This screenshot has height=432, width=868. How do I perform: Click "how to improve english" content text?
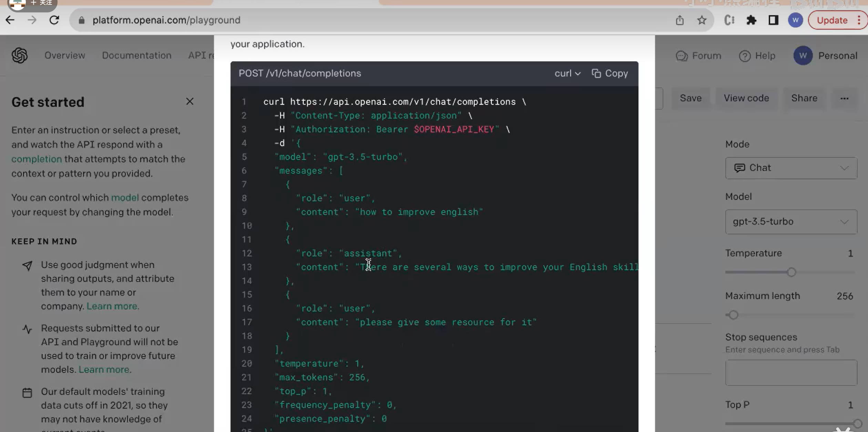(419, 212)
